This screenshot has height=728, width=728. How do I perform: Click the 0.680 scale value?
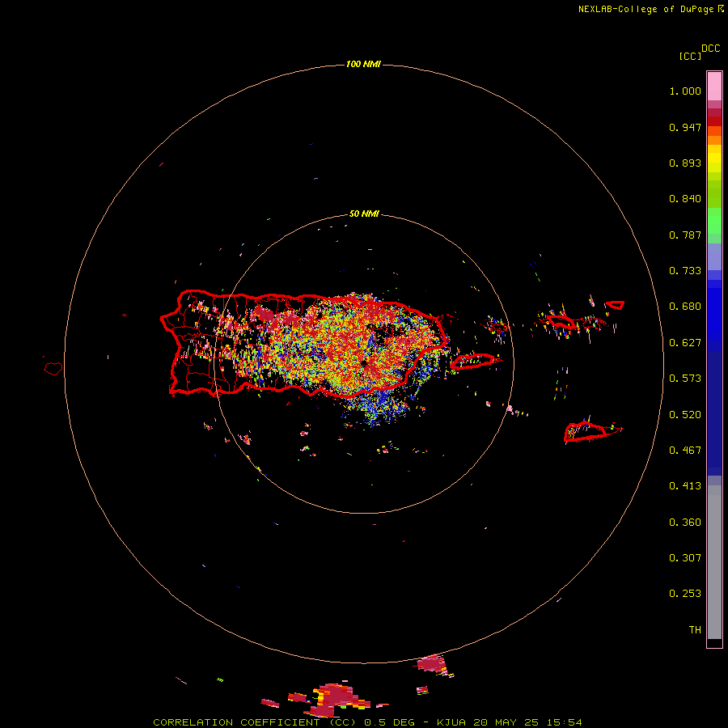685,307
